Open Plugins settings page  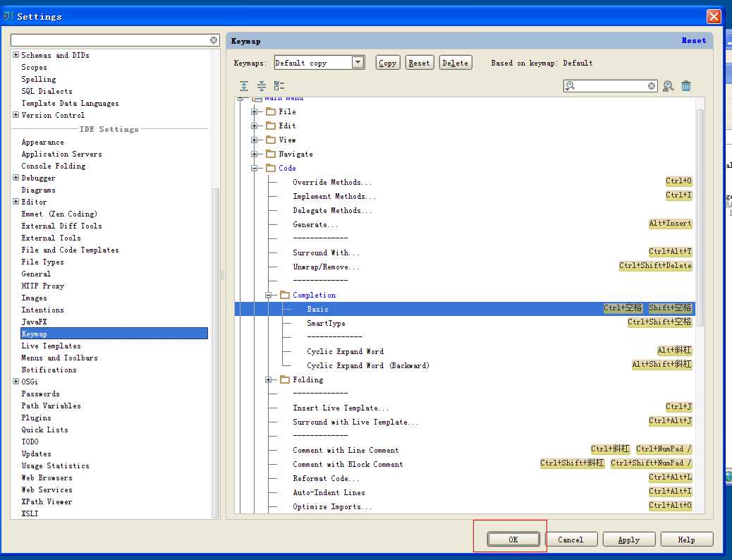click(36, 418)
